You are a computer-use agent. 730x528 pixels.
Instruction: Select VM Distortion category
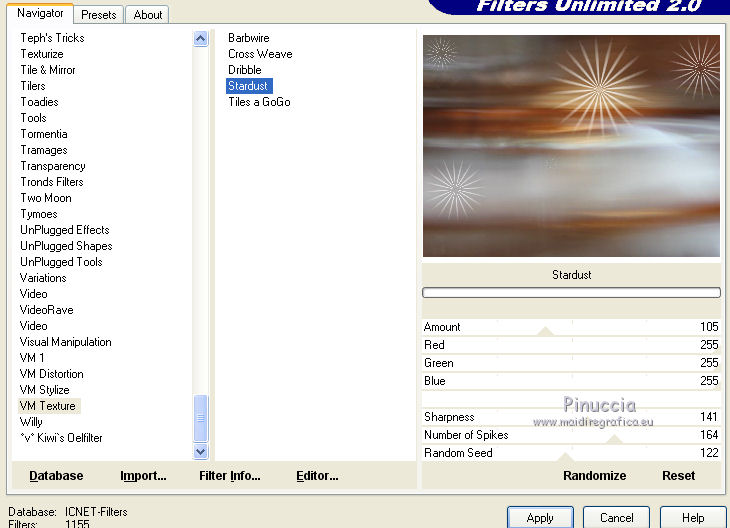point(51,374)
